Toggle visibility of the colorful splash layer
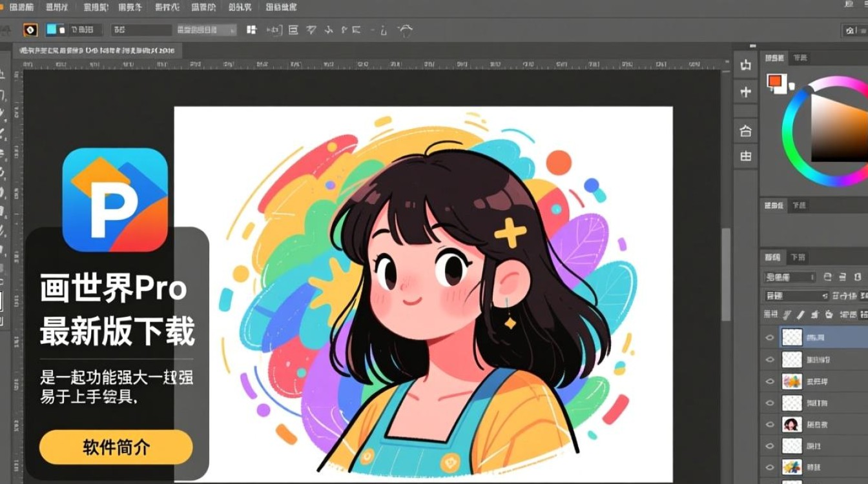 coord(769,381)
